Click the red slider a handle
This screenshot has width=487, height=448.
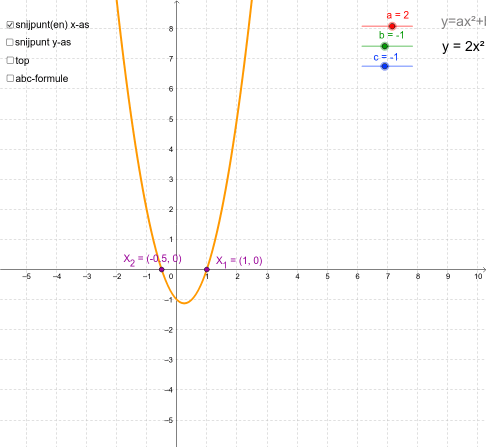pos(392,26)
